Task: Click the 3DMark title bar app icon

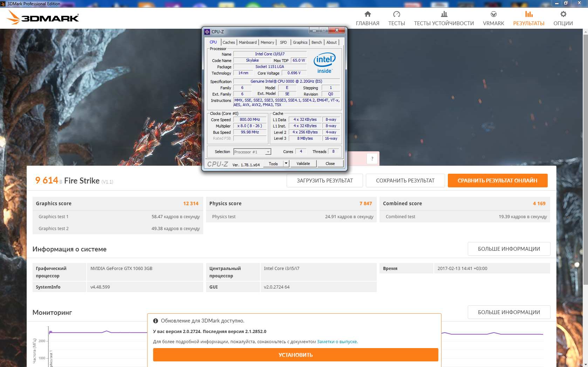Action: (3, 4)
